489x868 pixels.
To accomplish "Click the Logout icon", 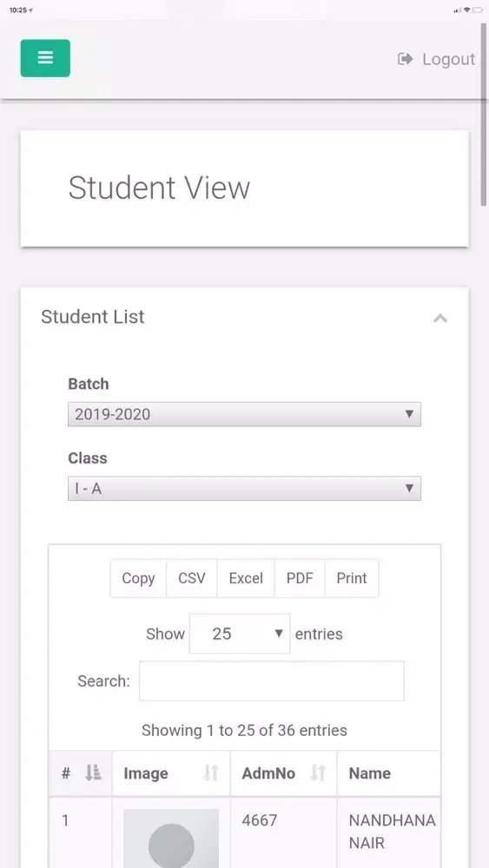I will (406, 59).
